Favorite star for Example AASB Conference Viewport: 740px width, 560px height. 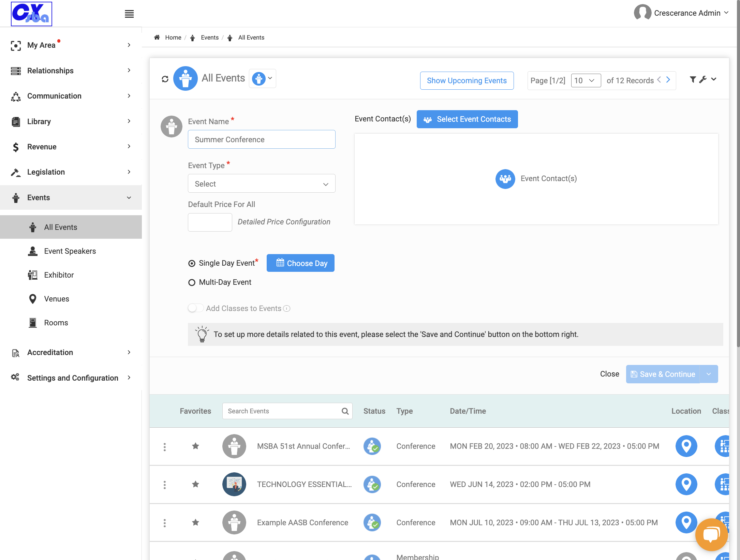(x=195, y=522)
